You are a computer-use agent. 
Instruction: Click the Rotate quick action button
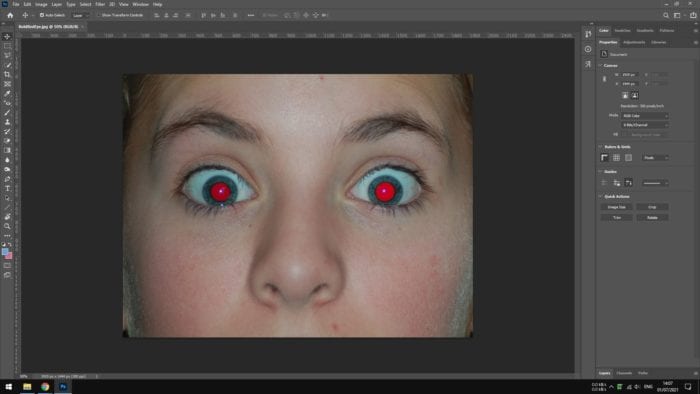click(x=652, y=218)
